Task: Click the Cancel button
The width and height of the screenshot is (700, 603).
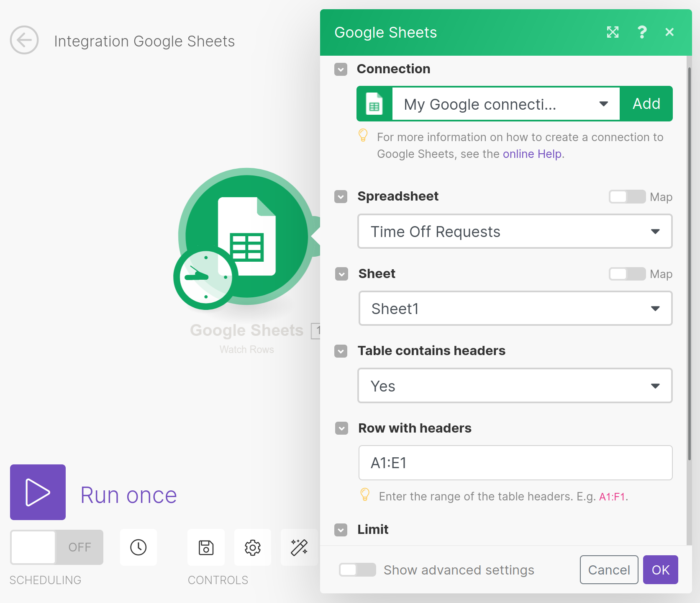Action: [609, 569]
